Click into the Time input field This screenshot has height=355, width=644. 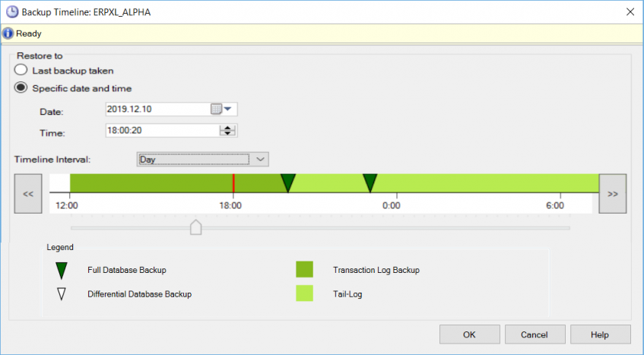tap(161, 131)
